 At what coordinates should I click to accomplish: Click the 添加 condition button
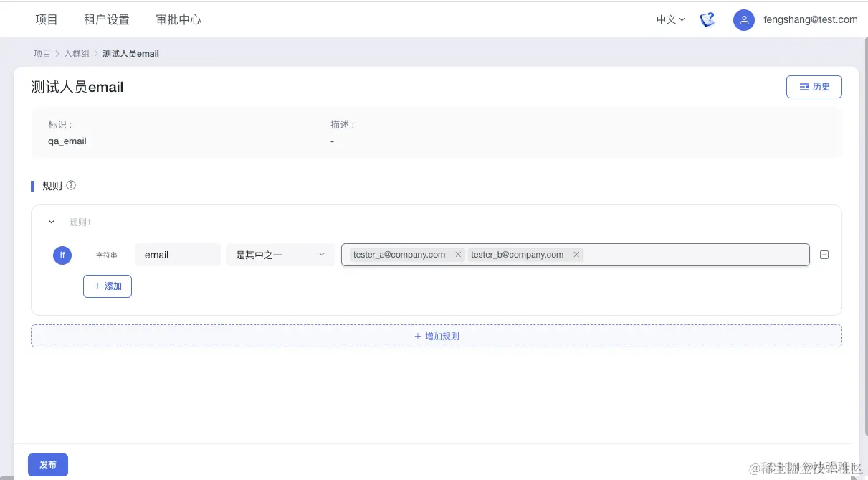tap(108, 286)
